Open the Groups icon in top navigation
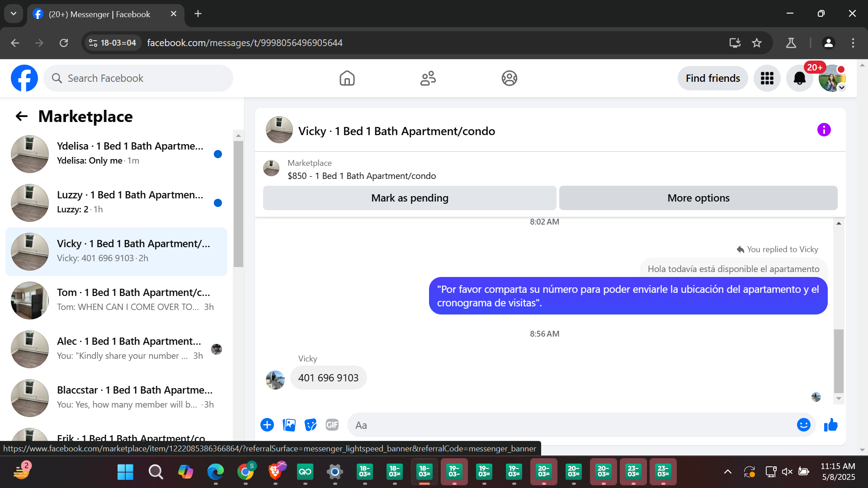Image resolution: width=868 pixels, height=488 pixels. click(509, 78)
